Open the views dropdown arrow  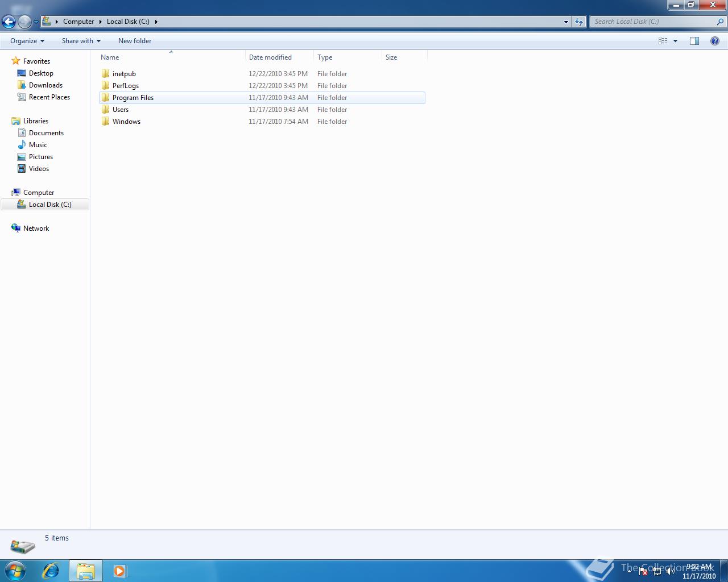click(x=675, y=40)
